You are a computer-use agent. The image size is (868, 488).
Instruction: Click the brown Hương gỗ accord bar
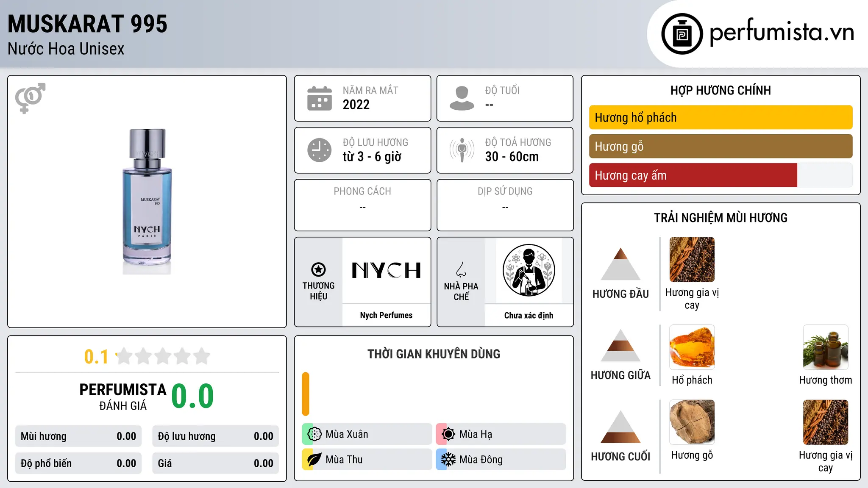[721, 146]
